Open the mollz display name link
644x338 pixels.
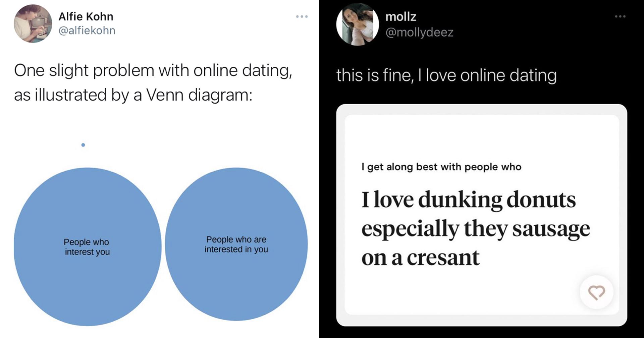[x=401, y=16]
